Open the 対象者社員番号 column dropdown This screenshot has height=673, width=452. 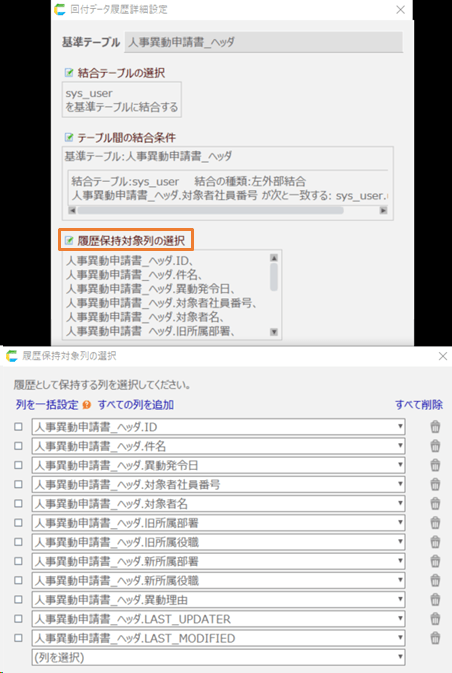pos(218,485)
